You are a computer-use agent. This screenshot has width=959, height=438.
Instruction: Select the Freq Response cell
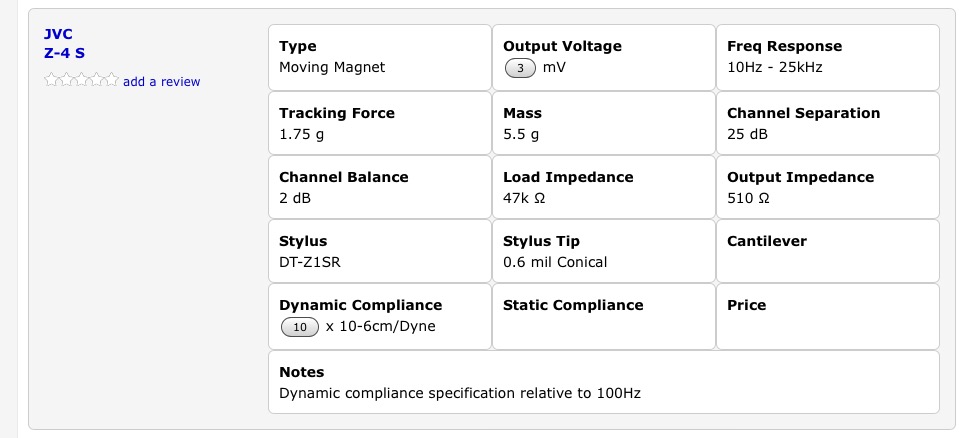[828, 57]
